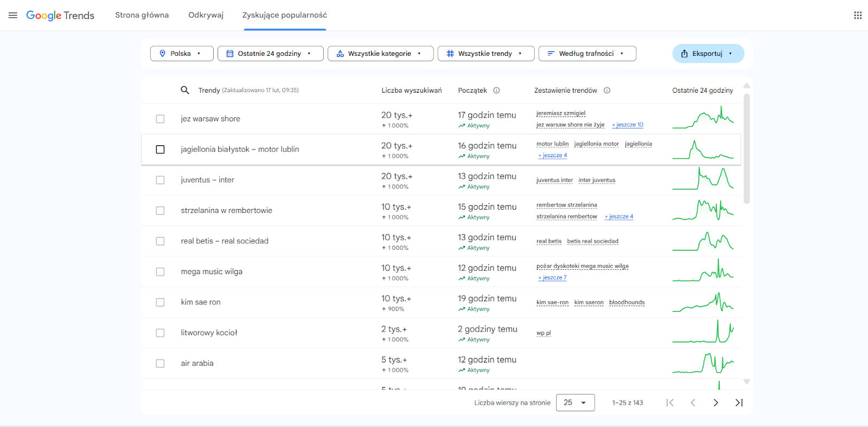Tick the mega music wilga checkbox
Image resolution: width=868 pixels, height=427 pixels.
coord(160,271)
